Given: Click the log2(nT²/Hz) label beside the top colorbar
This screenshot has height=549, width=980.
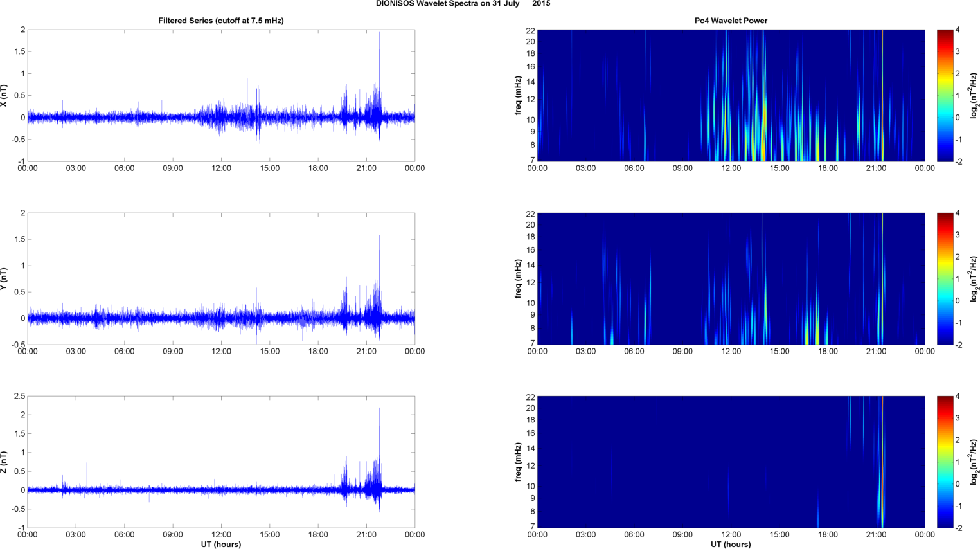Looking at the screenshot, I should click(975, 95).
